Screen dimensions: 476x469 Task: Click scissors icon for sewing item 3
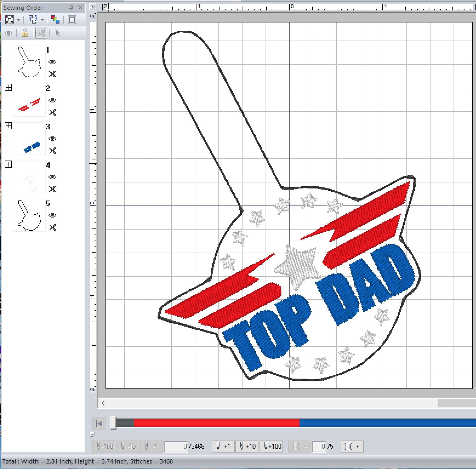click(52, 151)
